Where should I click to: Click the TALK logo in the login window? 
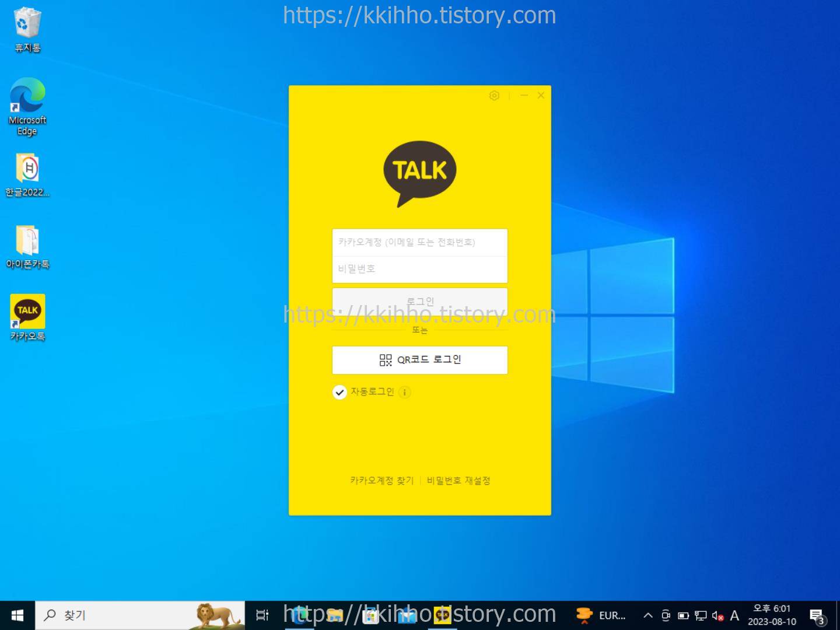(x=420, y=173)
